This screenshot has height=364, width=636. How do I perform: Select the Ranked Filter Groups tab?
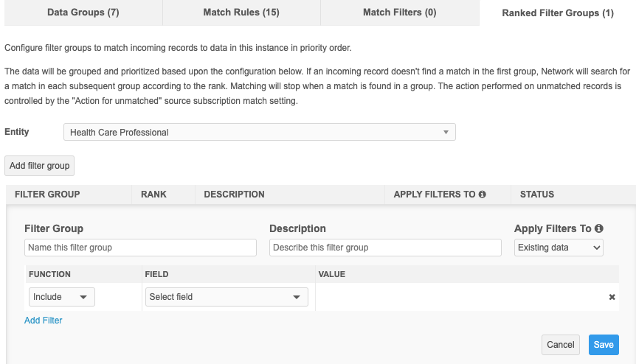[557, 13]
